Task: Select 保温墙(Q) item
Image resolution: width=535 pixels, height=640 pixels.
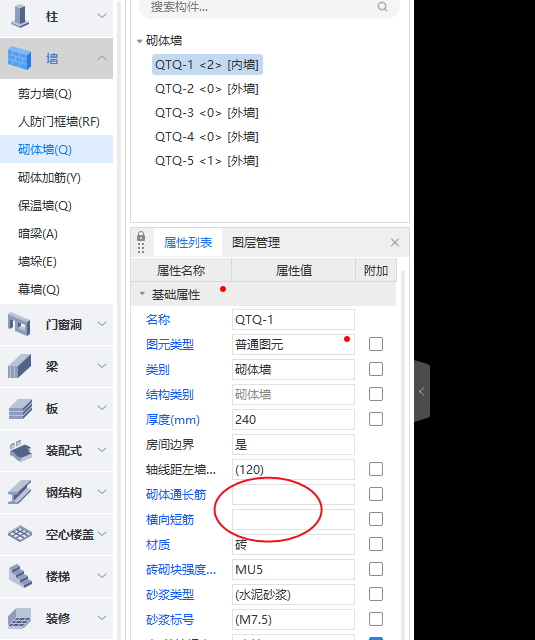Action: 45,205
